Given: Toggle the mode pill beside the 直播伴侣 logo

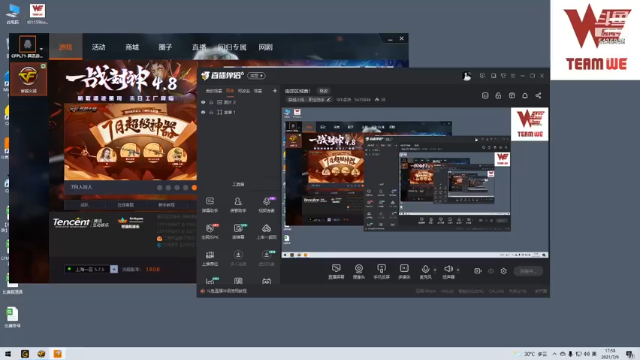Looking at the screenshot, I should click(x=256, y=76).
